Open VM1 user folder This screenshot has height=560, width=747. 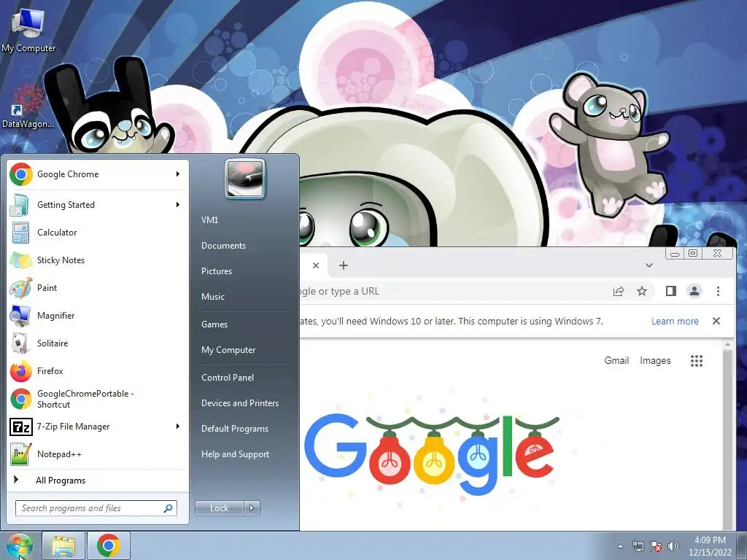pyautogui.click(x=209, y=220)
